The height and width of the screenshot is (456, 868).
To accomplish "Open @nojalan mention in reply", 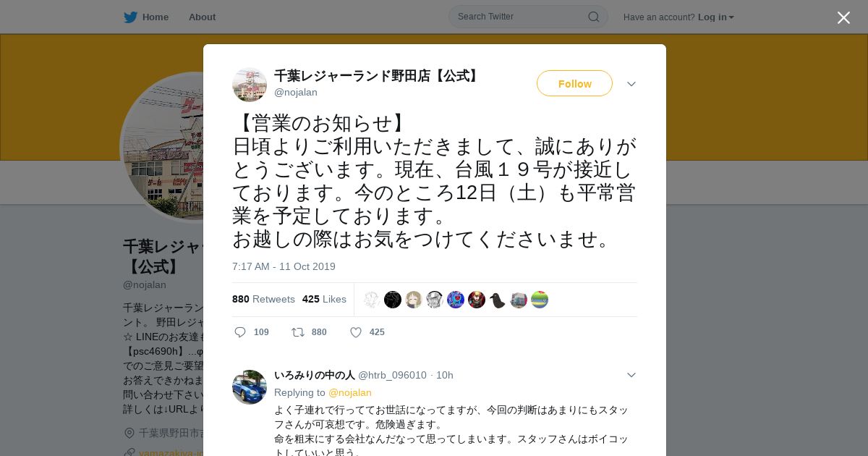I will point(350,392).
